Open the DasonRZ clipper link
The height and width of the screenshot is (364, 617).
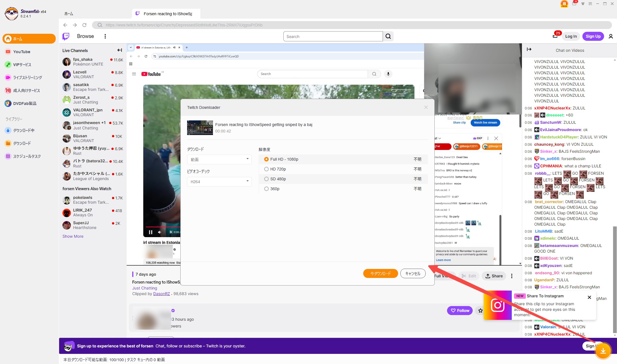(161, 294)
